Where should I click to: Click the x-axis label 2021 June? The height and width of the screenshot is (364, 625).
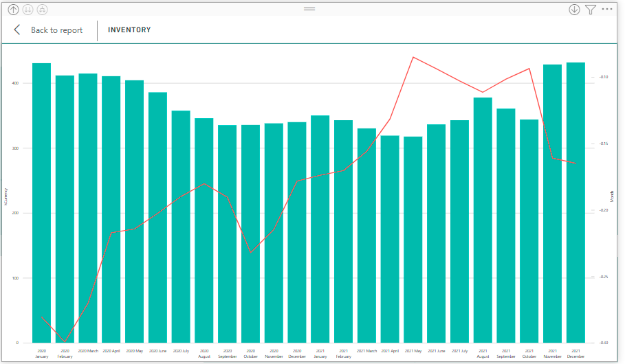(437, 351)
